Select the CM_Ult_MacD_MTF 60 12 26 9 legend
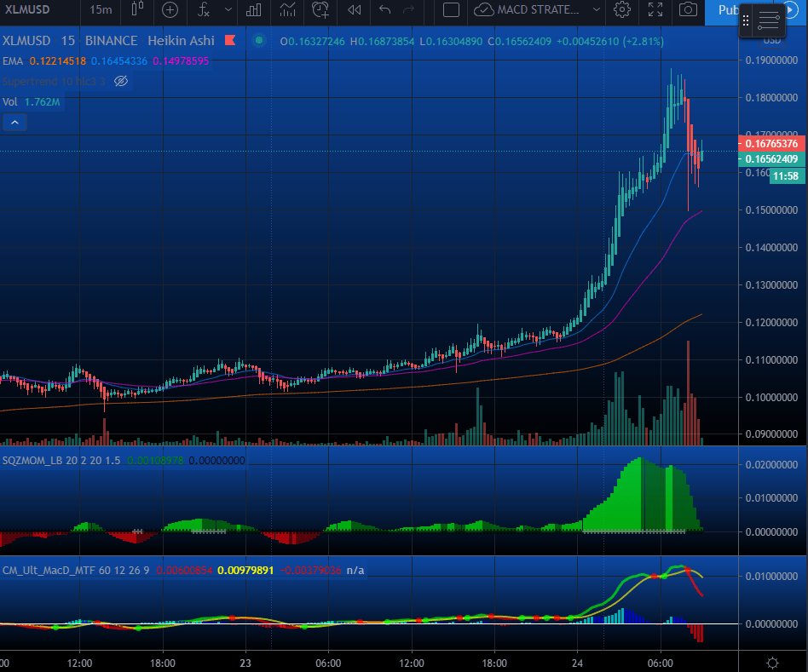This screenshot has height=672, width=808. point(76,570)
